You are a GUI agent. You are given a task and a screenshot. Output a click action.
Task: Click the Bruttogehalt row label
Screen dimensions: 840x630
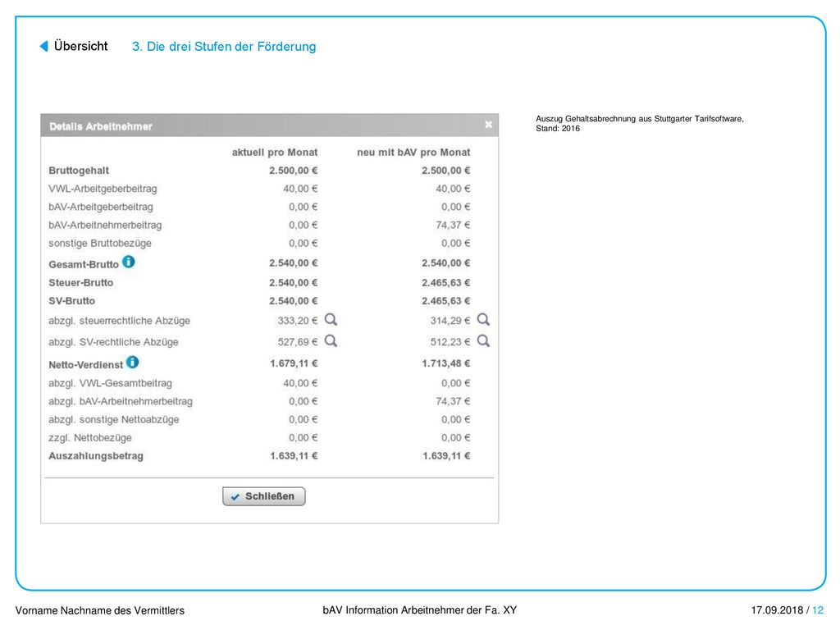click(x=79, y=171)
